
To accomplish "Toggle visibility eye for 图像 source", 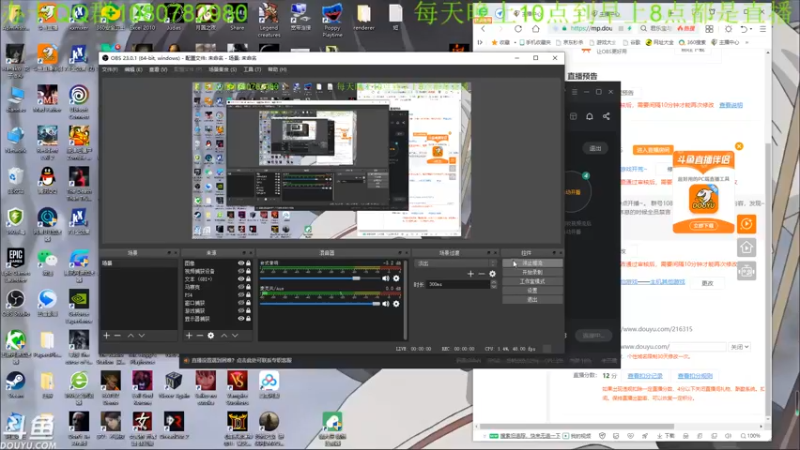I will click(x=241, y=263).
